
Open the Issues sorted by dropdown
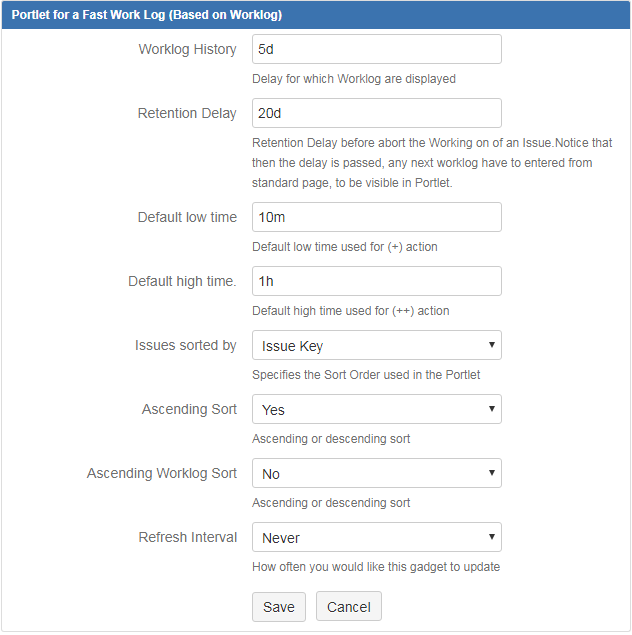coord(376,345)
